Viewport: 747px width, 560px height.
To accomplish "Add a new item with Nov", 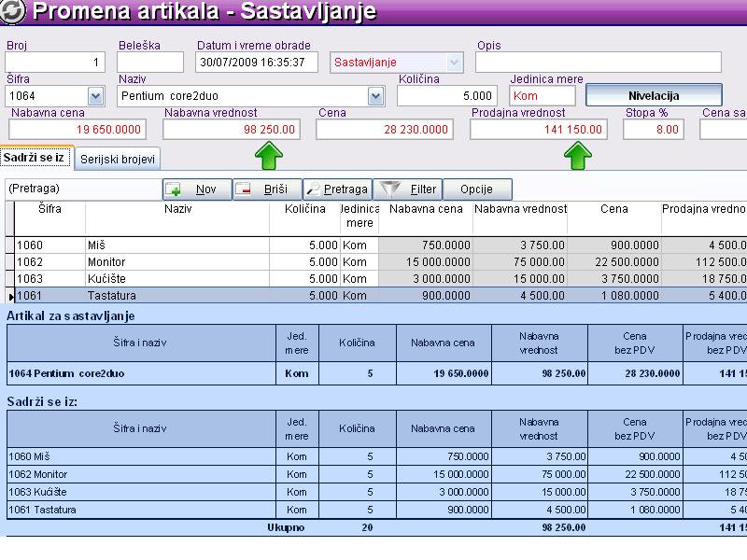I will point(196,189).
